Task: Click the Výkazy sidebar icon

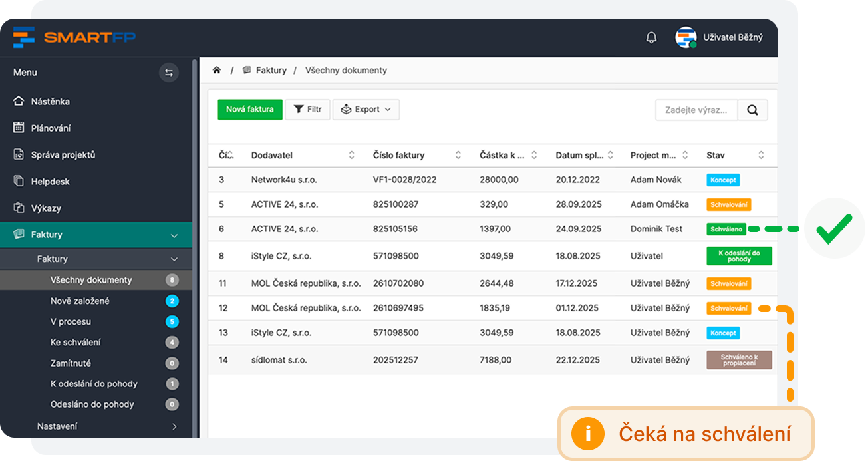Action: [x=19, y=208]
